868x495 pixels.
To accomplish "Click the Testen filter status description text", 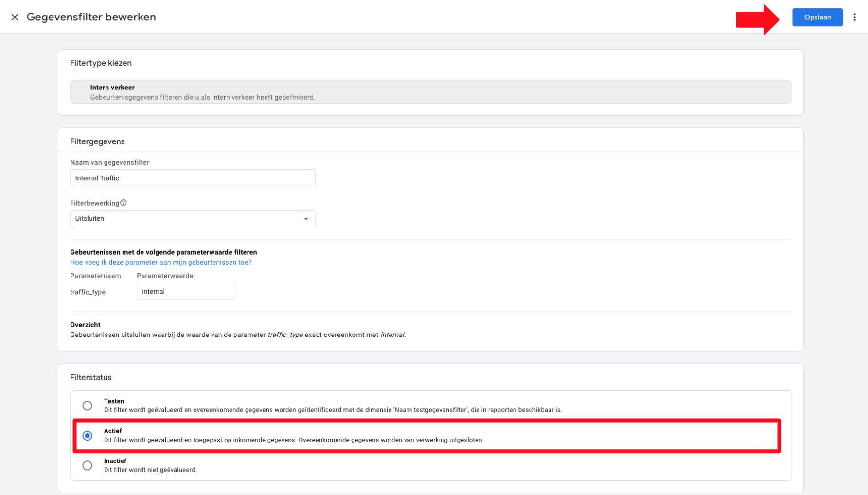I will click(x=333, y=410).
